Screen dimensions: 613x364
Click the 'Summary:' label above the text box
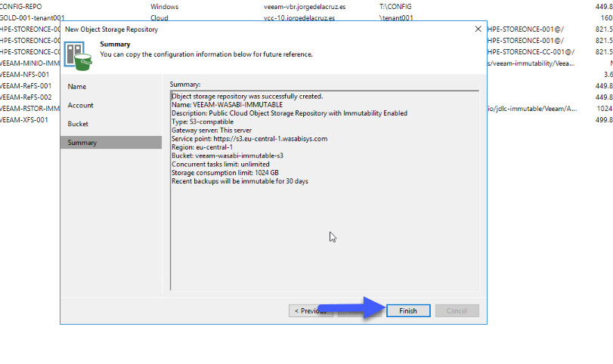coord(185,85)
